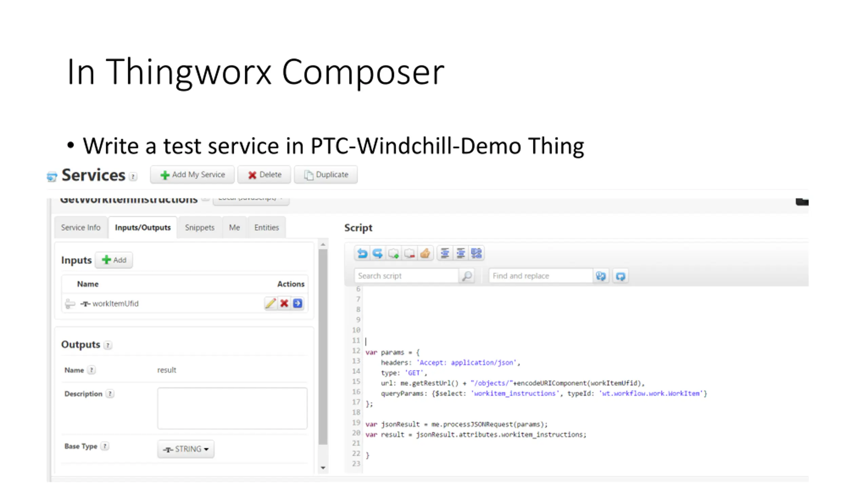868x488 pixels.
Task: Click the 'headers:' line in script
Action: tap(450, 363)
